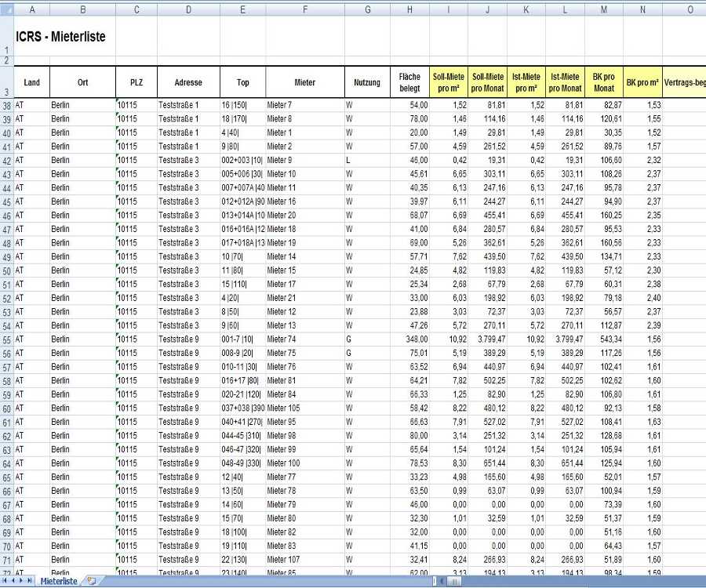Click the Vertrags-beg header cell
706x588 pixels.
tap(684, 82)
